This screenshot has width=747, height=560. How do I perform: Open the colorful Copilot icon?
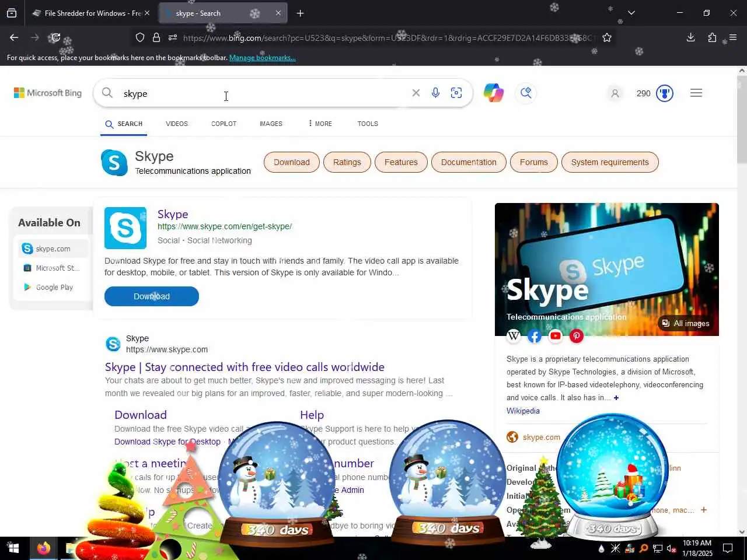click(494, 93)
